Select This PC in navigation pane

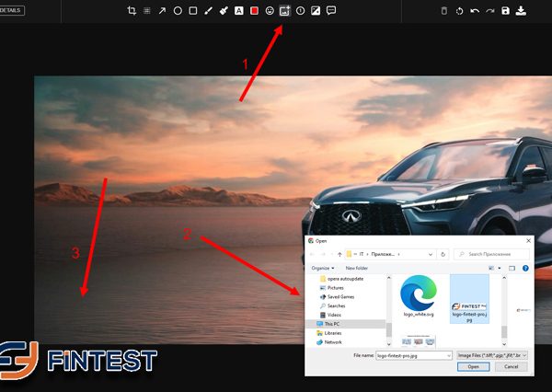pyautogui.click(x=331, y=324)
